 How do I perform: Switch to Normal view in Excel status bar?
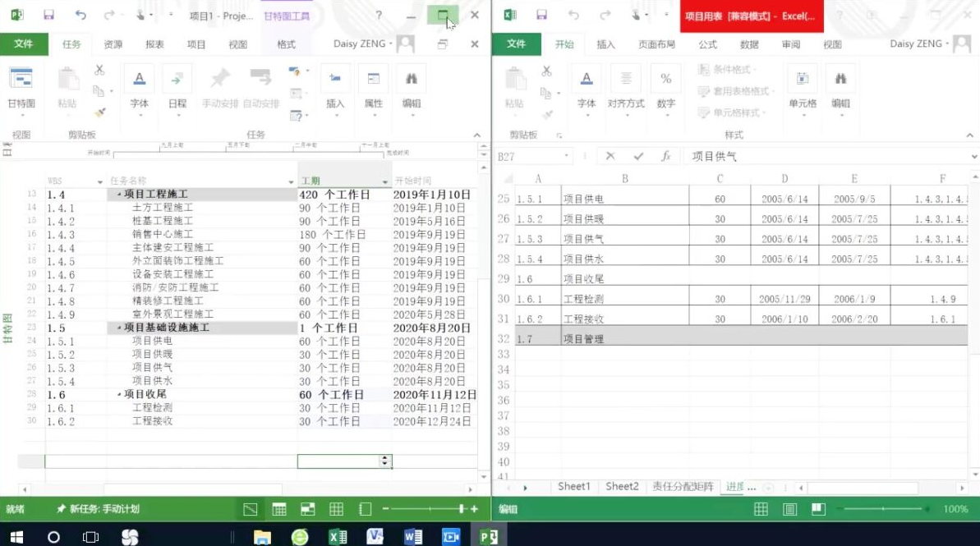click(x=761, y=509)
